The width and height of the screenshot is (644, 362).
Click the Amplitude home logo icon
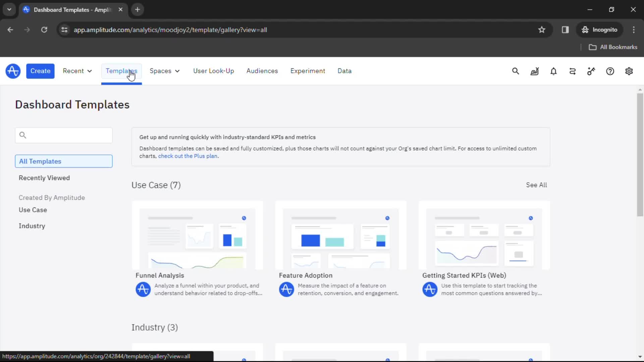pyautogui.click(x=12, y=71)
